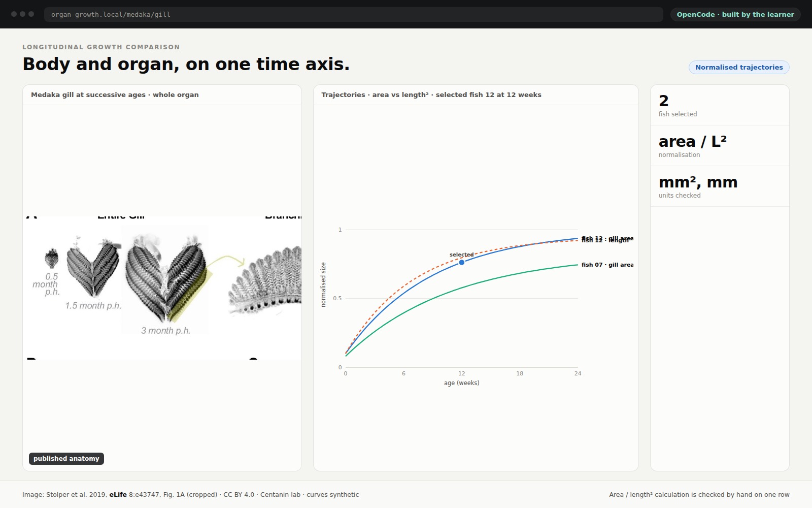Click the OpenCode built by the learner badge
The height and width of the screenshot is (508, 812).
(735, 14)
